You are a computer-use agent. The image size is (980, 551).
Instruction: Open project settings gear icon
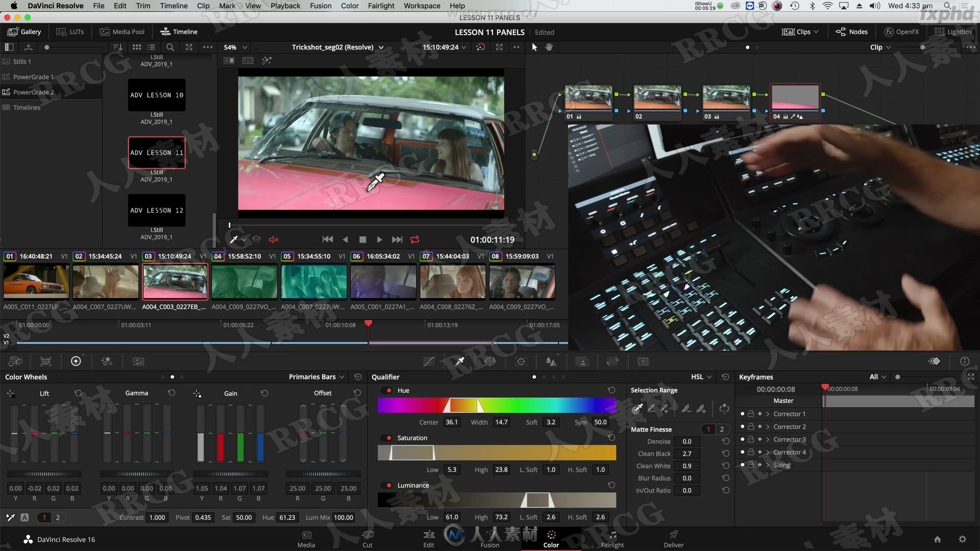(x=962, y=539)
